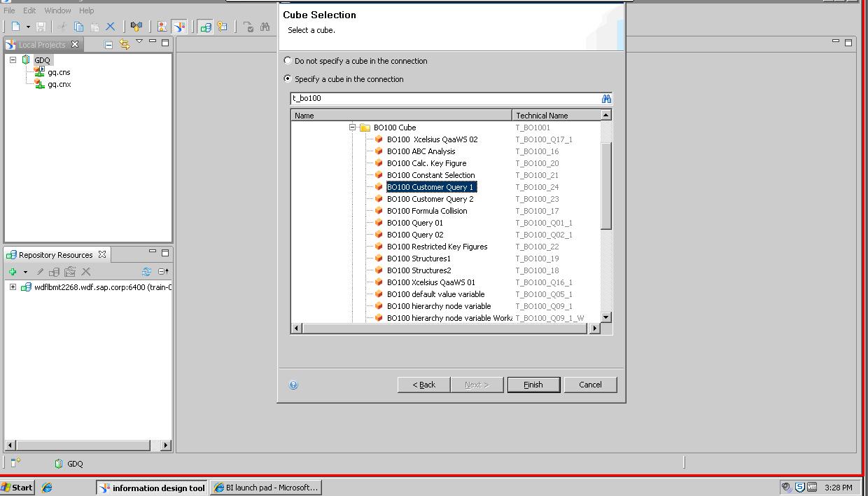Select 'Specify a cube in the connection'
The height and width of the screenshot is (496, 868).
(x=288, y=79)
